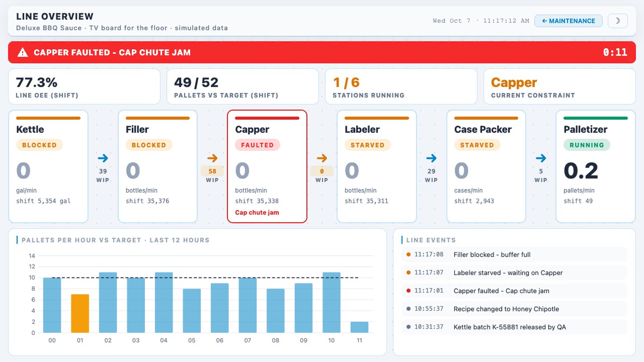Viewport: 644px width, 362px height.
Task: Click the 1 / 6 stations running tile
Action: 401,86
